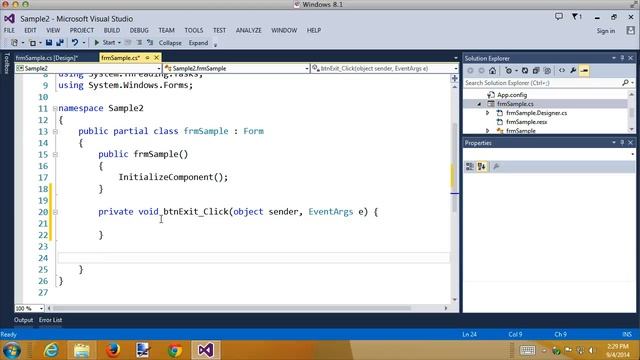Open the WINDOW menu
The image size is (640, 360).
pos(284,30)
